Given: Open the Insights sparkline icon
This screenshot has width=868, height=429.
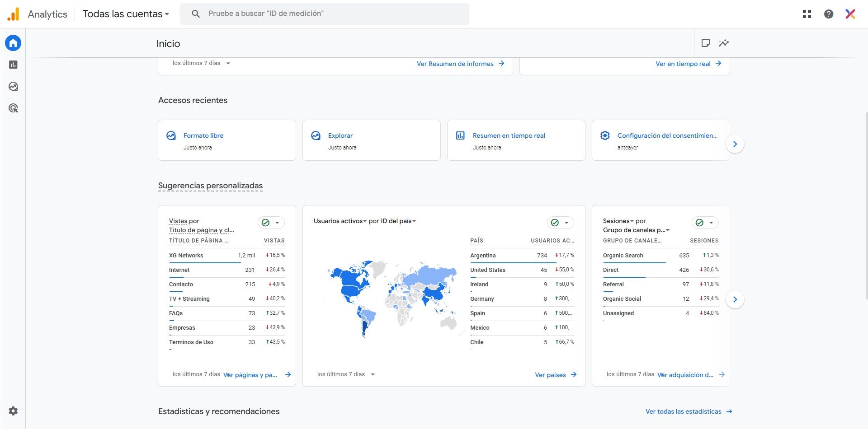Looking at the screenshot, I should point(724,43).
